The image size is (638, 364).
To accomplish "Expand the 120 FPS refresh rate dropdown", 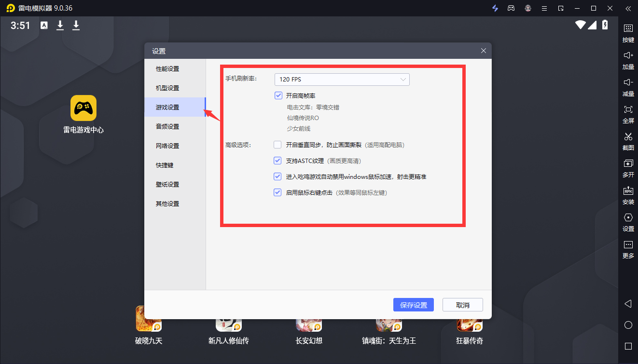I will point(342,80).
